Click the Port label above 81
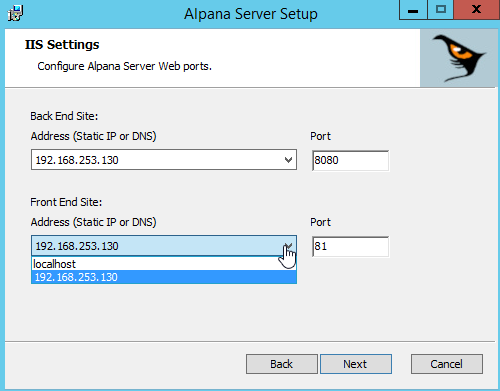This screenshot has width=500, height=391. coord(320,222)
